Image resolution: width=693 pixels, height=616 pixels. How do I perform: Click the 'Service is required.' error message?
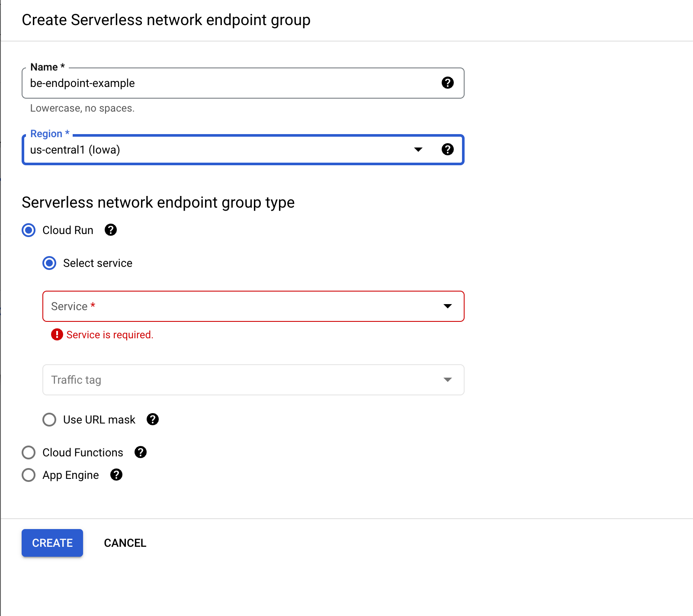110,335
